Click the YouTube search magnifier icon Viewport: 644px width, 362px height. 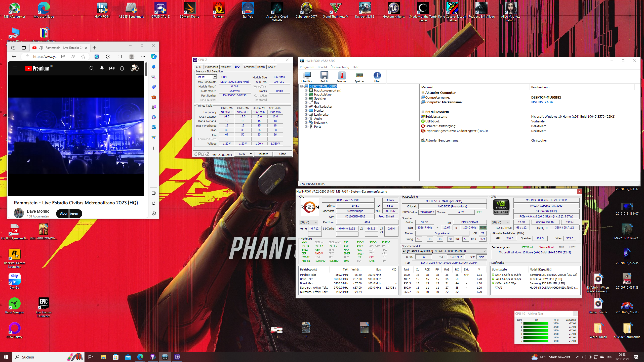(92, 68)
